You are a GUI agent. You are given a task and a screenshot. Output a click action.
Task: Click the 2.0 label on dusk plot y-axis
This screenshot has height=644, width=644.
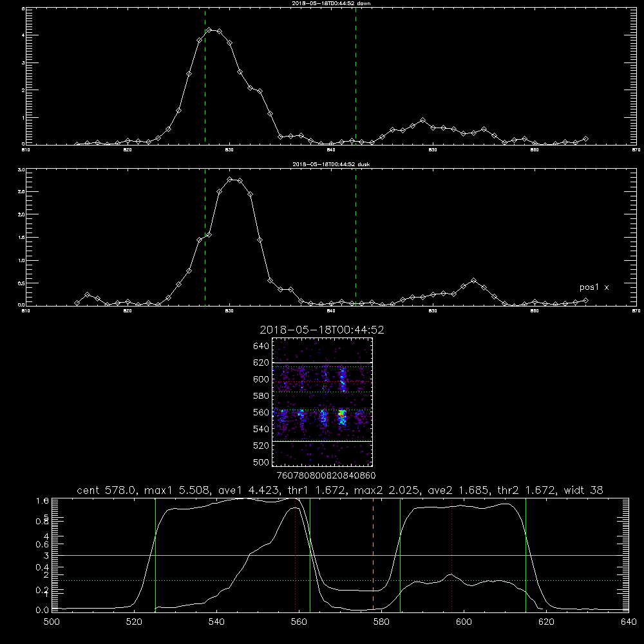[22, 214]
